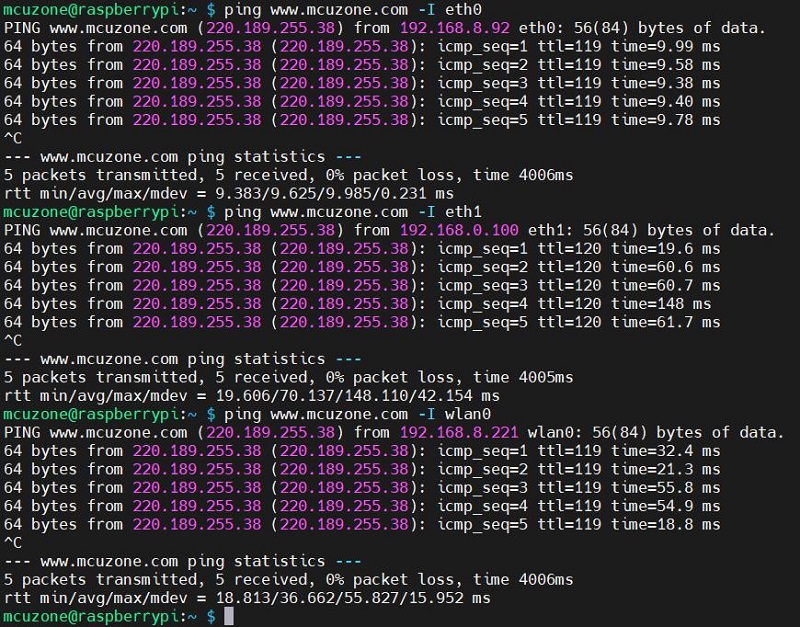Screen dimensions: 800x627
Task: Click the time=9.78 ms value
Action: click(666, 120)
